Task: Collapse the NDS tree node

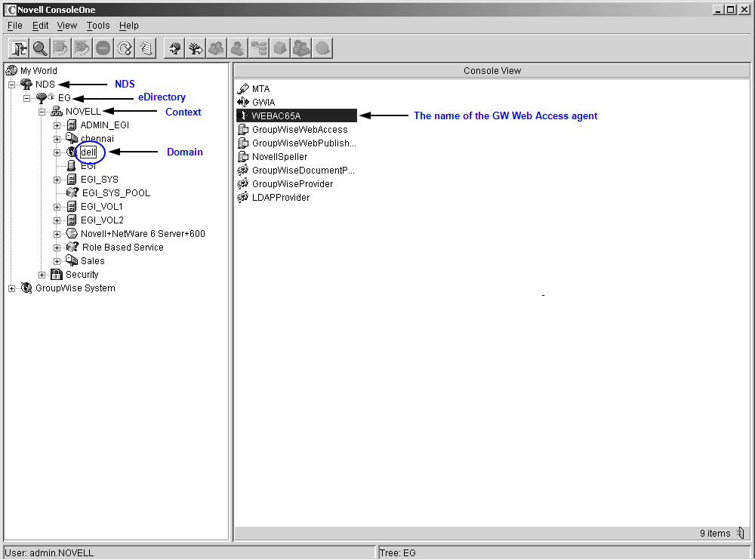Action: pyautogui.click(x=11, y=85)
